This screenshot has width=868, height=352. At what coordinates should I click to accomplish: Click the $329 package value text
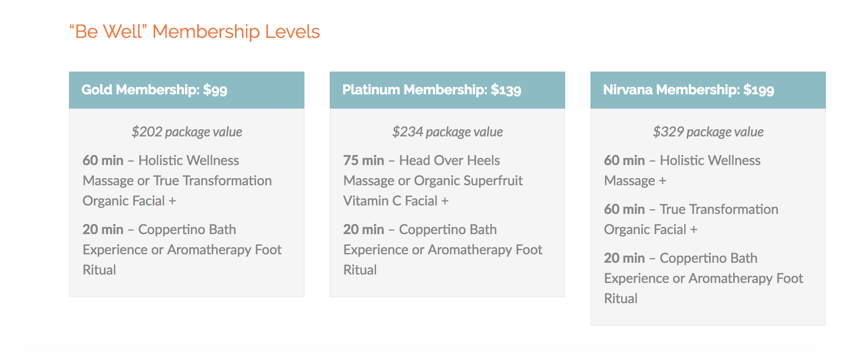(x=708, y=132)
